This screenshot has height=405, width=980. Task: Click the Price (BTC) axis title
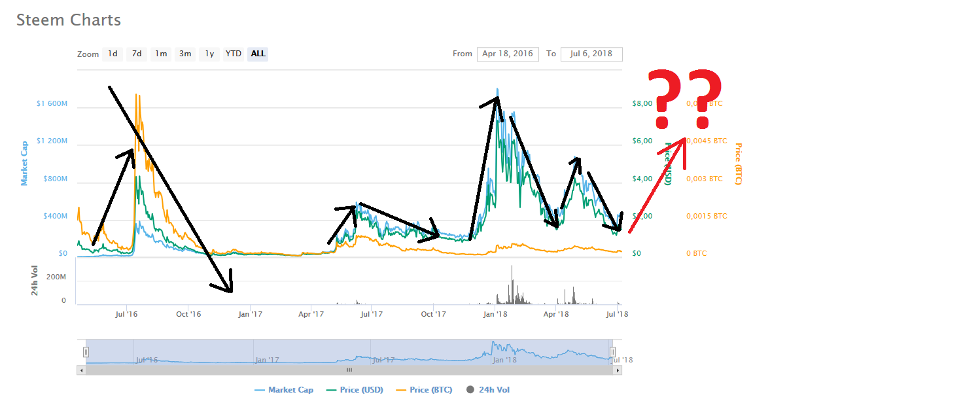739,164
